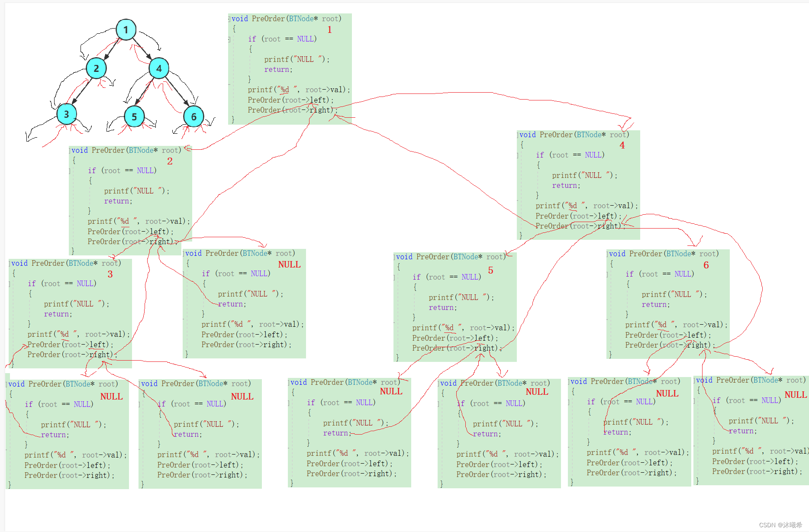
Task: Click tree node 1 at the root
Action: [x=126, y=30]
